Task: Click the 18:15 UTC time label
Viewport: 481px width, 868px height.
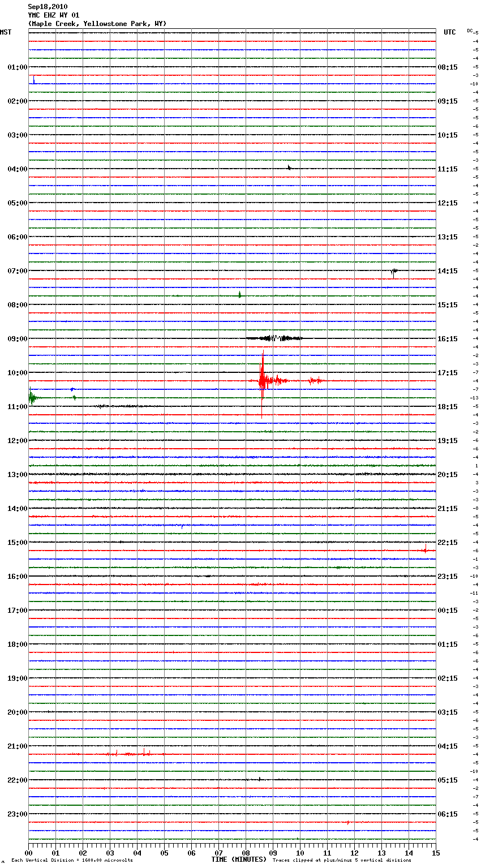Action: tap(448, 407)
